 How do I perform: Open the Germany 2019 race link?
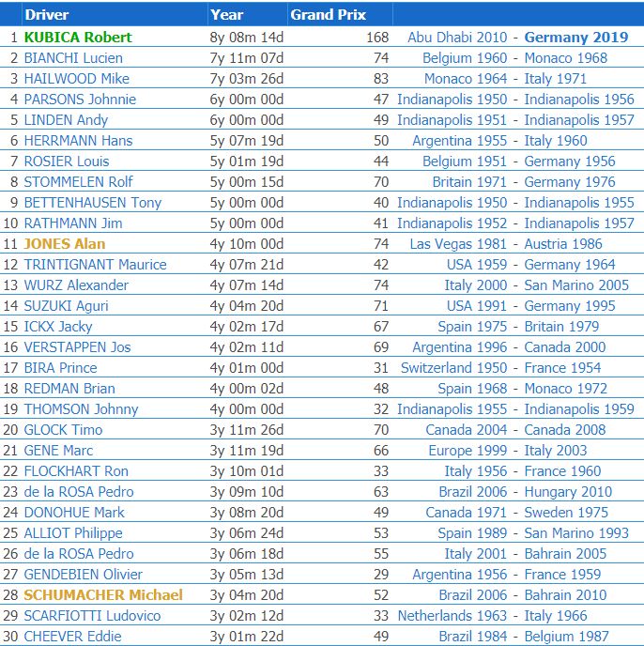[x=576, y=38]
